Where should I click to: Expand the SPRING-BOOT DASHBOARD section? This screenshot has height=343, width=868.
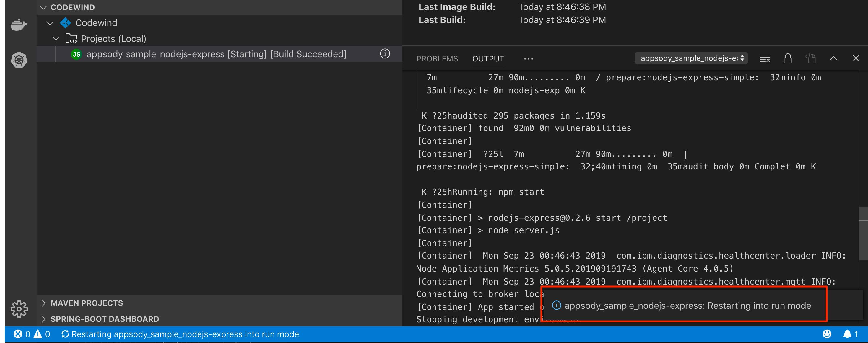[43, 319]
